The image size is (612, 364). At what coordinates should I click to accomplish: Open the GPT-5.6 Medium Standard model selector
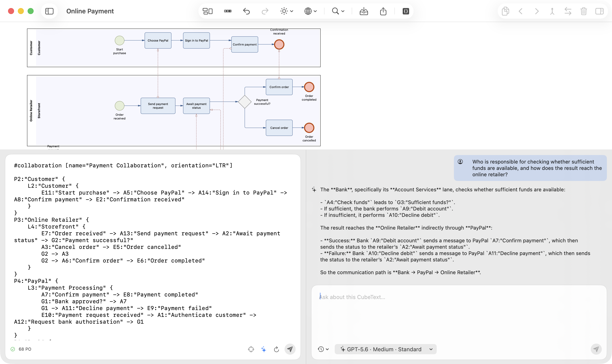(385, 349)
